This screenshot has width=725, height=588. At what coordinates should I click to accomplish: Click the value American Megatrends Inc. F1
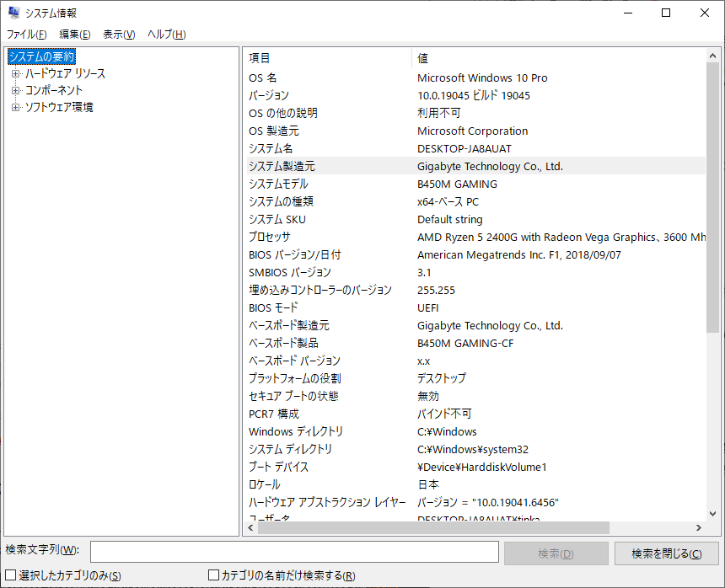click(489, 255)
